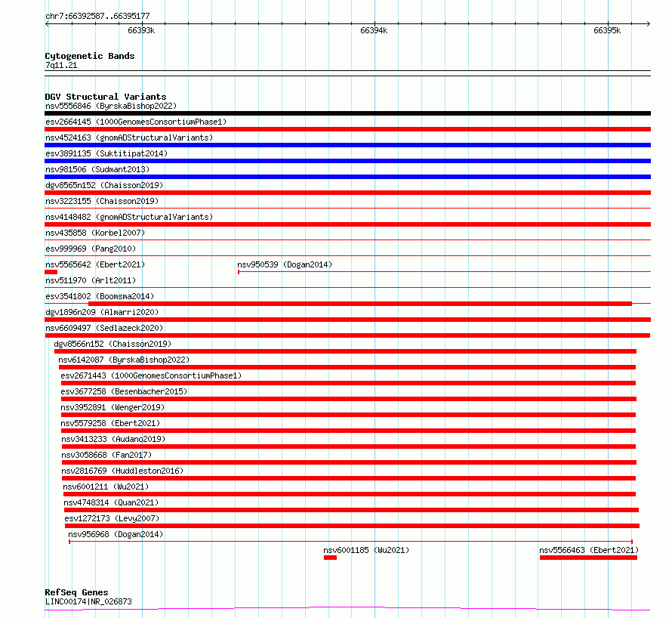Click the right arrow of the ruler
The height and width of the screenshot is (618, 672).
click(x=649, y=24)
